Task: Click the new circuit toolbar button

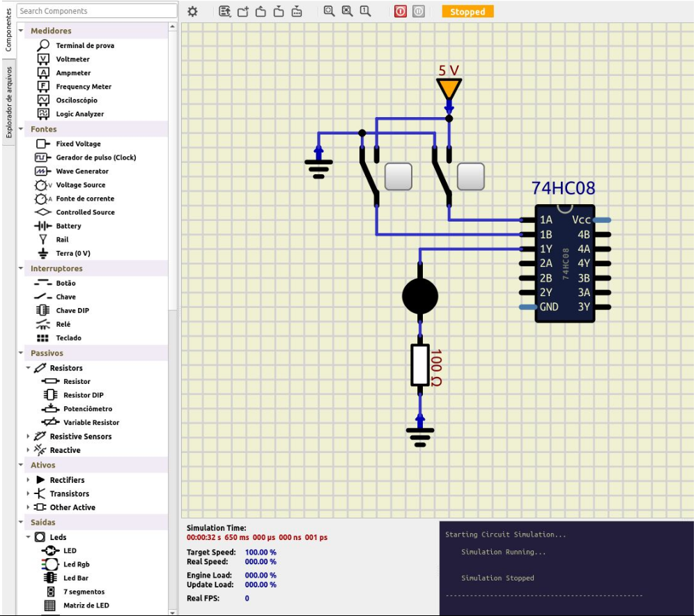Action: pyautogui.click(x=243, y=12)
